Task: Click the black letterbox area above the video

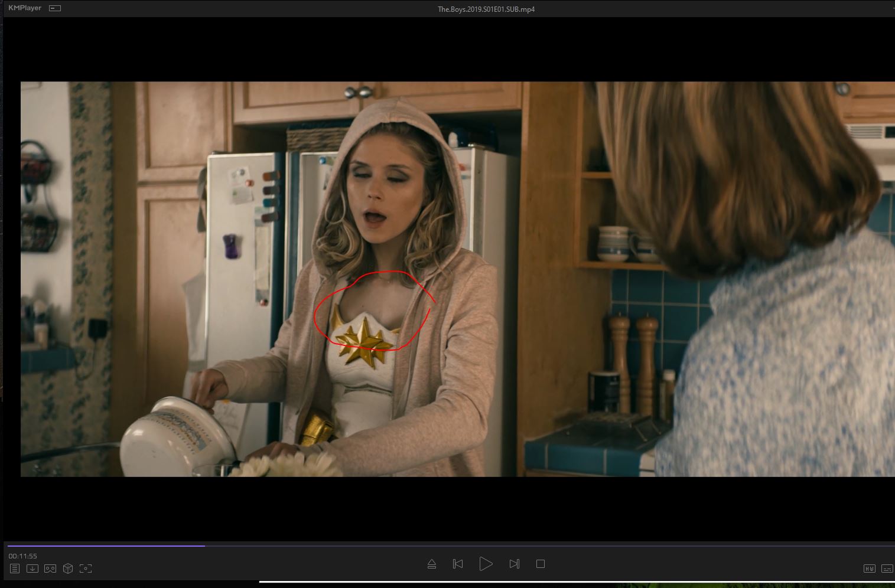Action: tap(449, 50)
